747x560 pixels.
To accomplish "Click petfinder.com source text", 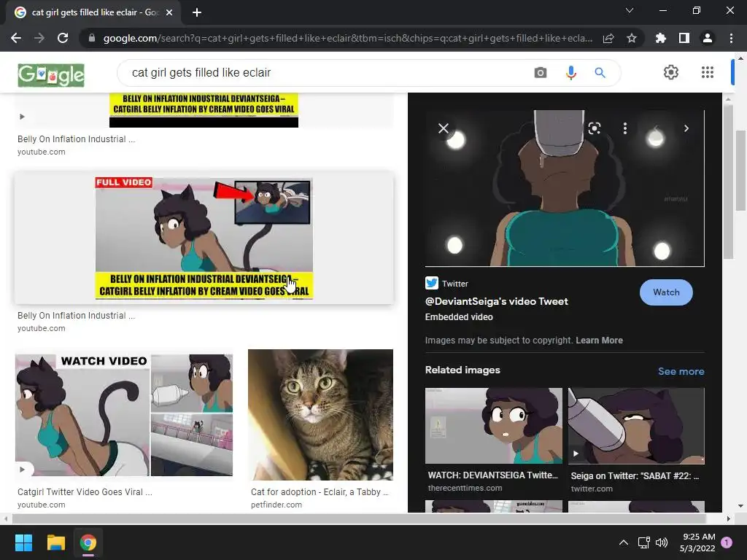I will [276, 505].
